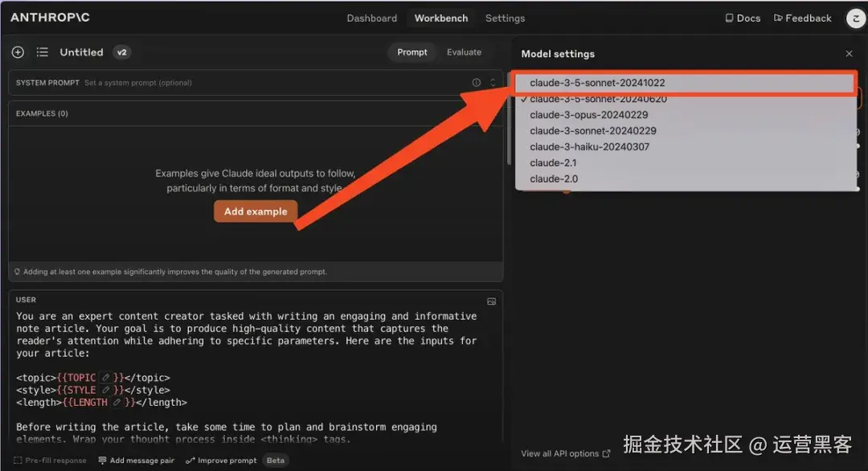
Task: Choose claude-3-opus-20240229 from list
Action: [686, 115]
